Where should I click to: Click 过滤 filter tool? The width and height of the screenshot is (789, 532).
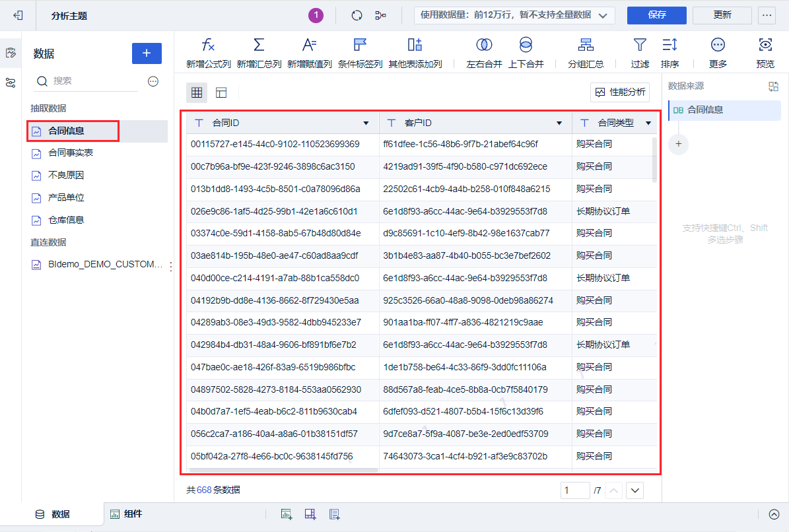tap(640, 53)
